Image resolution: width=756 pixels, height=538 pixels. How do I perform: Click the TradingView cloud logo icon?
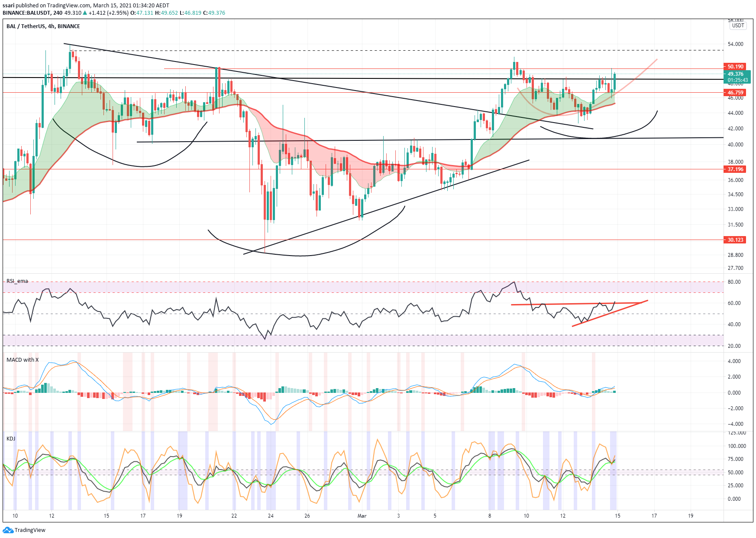tap(8, 530)
